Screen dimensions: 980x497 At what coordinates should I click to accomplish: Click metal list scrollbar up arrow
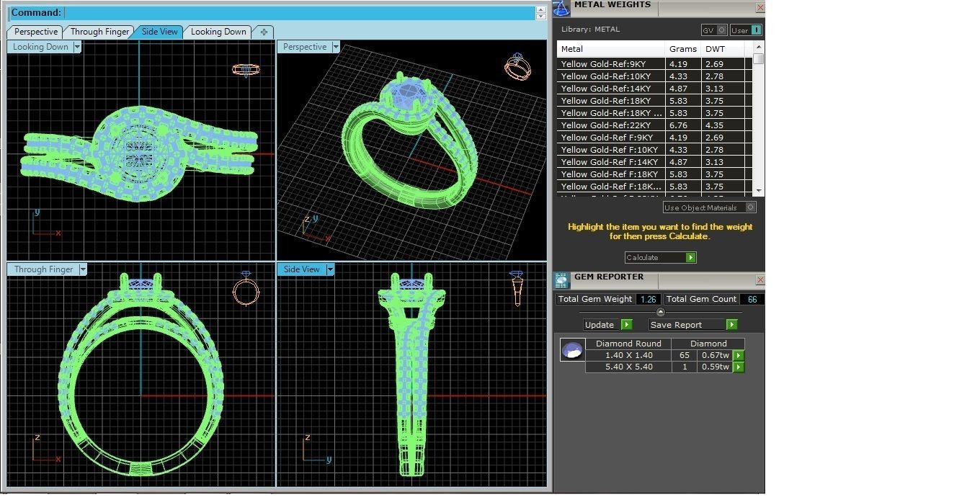[758, 47]
